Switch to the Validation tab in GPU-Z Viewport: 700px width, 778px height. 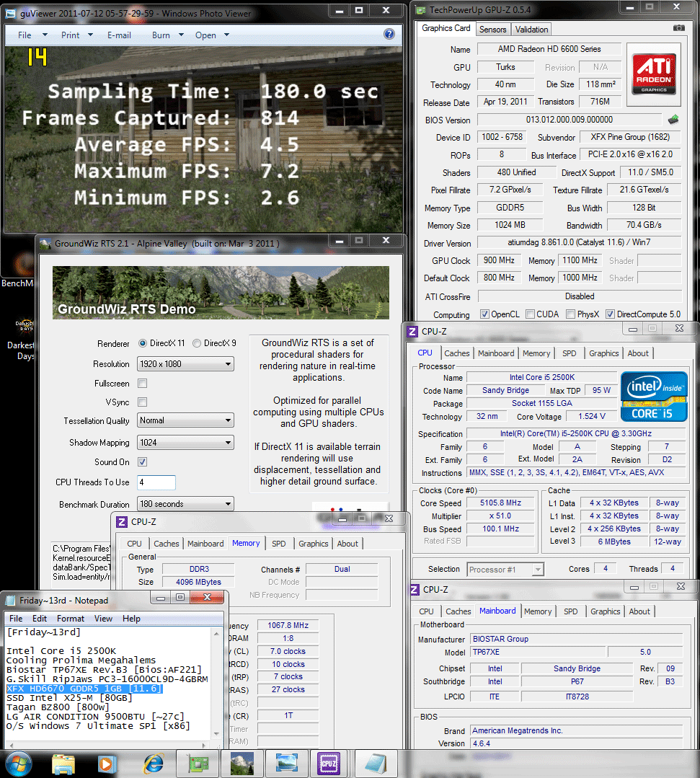531,30
